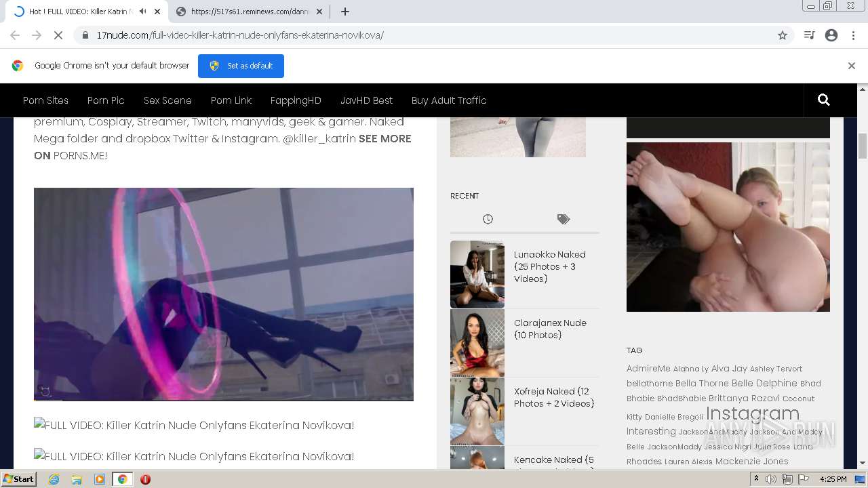The width and height of the screenshot is (868, 488).
Task: Click the page scrollbar down arrow
Action: point(863,464)
